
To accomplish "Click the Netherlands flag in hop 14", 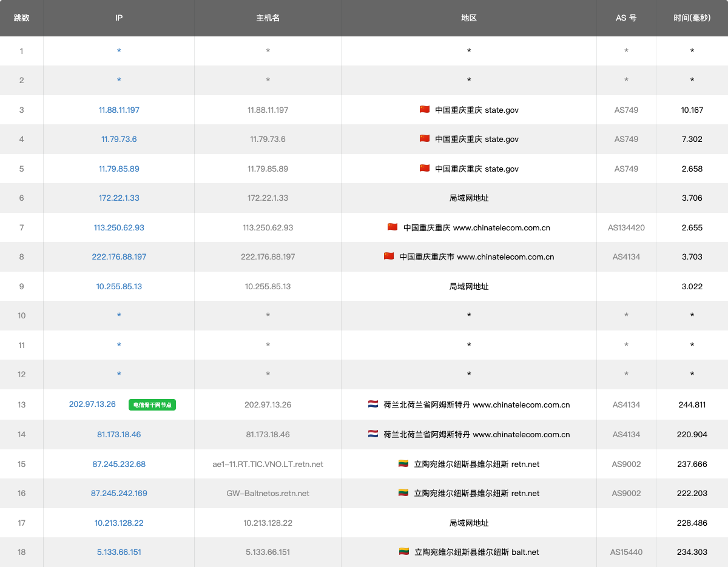I will point(373,434).
